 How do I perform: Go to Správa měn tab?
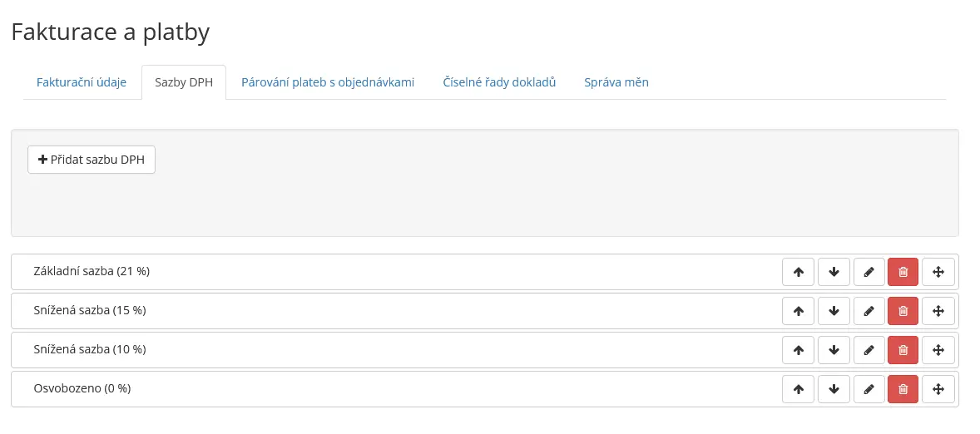(616, 82)
